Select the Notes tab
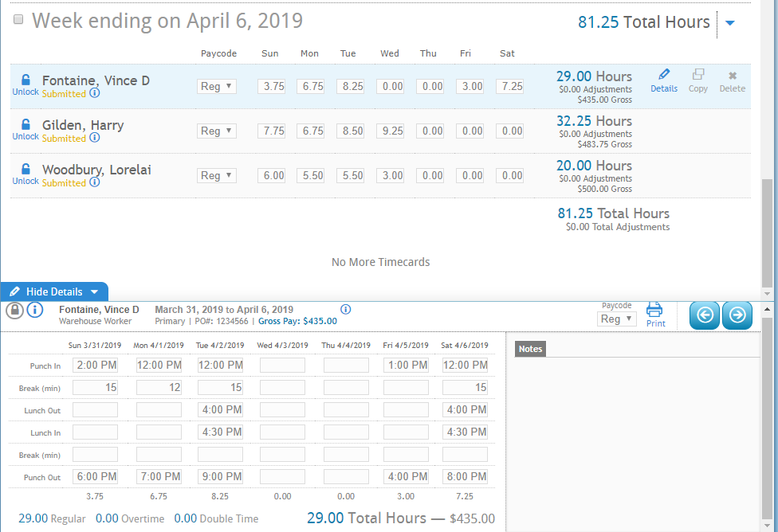 (x=530, y=349)
